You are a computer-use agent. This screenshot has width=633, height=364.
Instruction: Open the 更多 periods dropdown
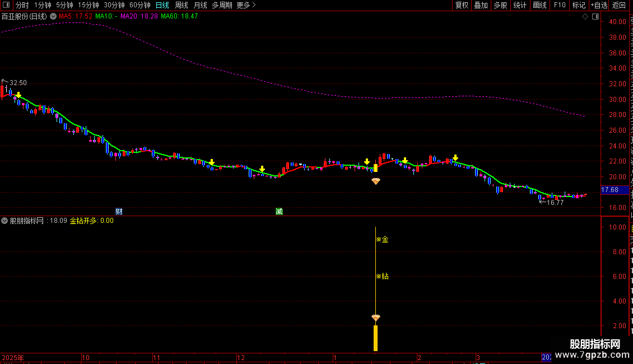246,5
